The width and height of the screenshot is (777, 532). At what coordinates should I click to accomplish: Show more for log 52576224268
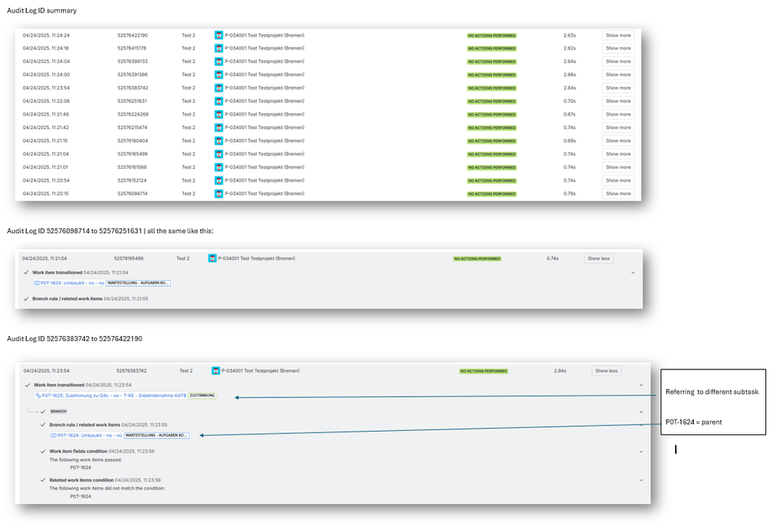618,114
